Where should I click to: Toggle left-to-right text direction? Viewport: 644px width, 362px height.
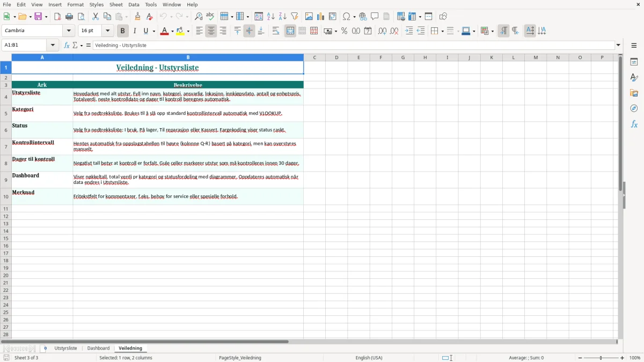(503, 31)
